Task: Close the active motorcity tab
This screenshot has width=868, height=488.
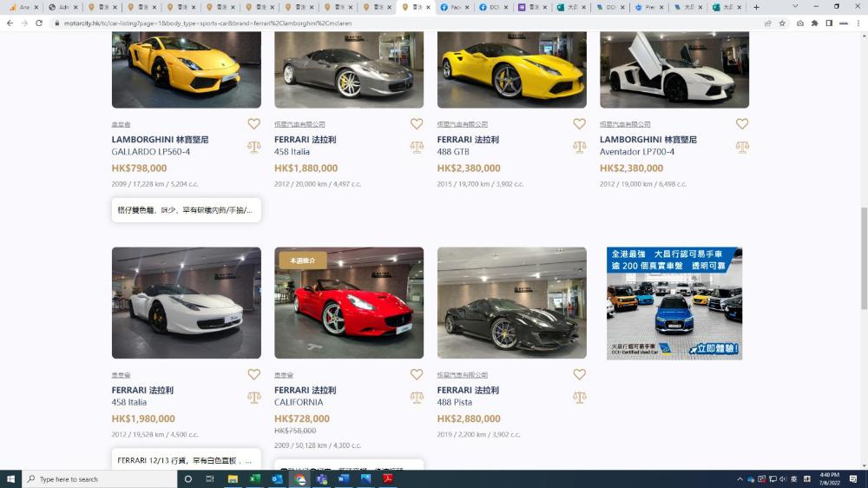Action: click(428, 7)
